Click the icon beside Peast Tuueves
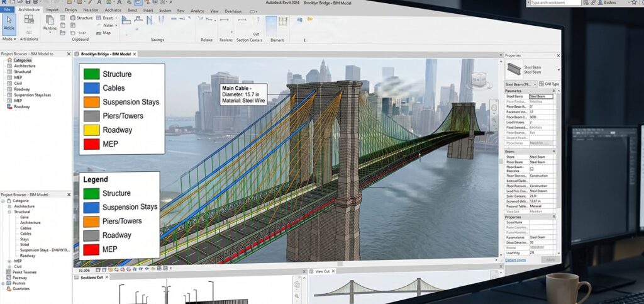Image resolution: width=644 pixels, height=304 pixels. click(x=9, y=272)
